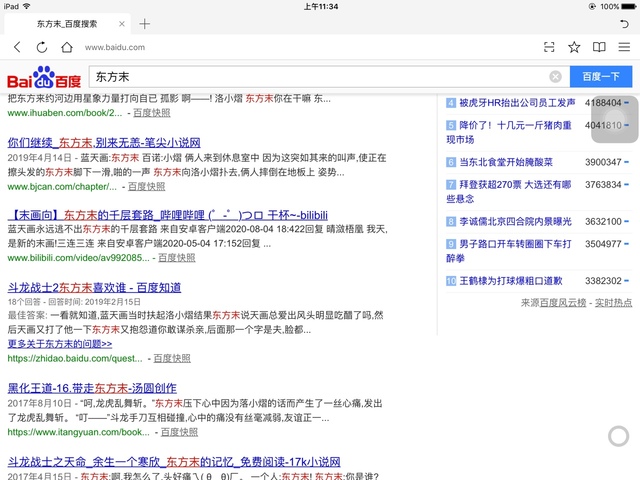
Task: Tap the scan QR code icon
Action: [549, 47]
